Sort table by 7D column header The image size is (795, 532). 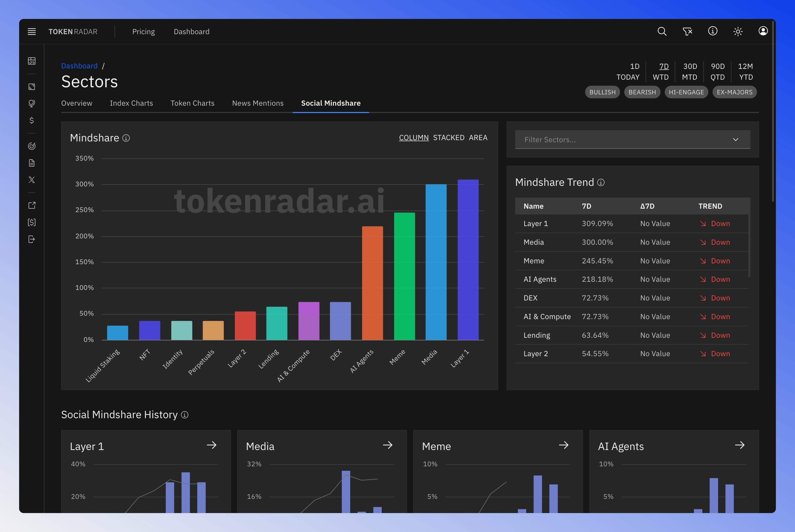(586, 206)
